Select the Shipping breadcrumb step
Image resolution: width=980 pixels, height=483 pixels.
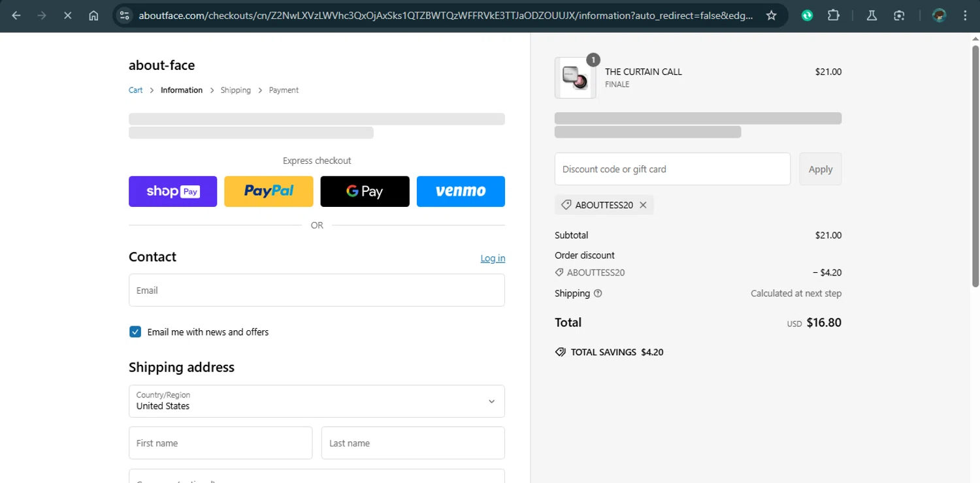click(236, 90)
